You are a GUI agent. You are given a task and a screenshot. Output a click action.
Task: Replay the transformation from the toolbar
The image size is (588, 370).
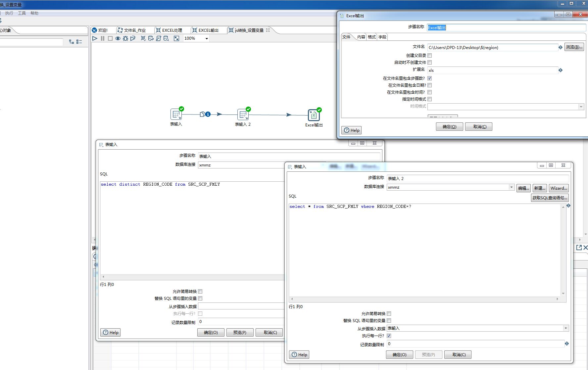[133, 38]
